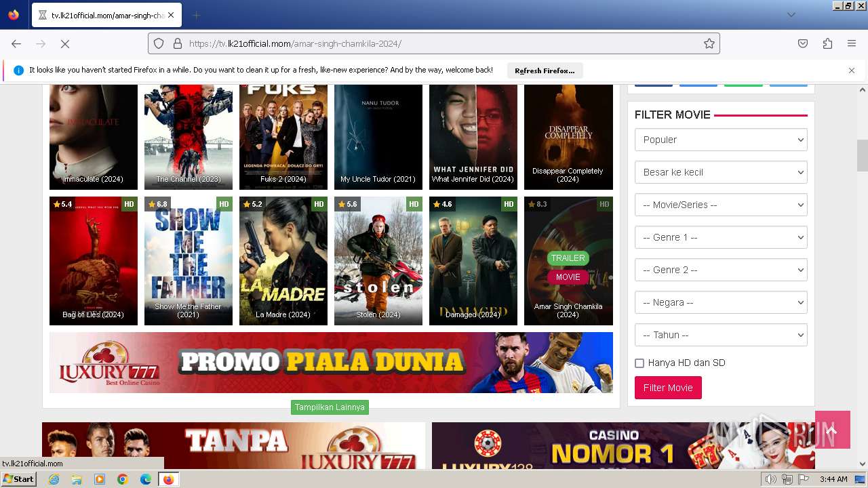
Task: Open The Channel (2023) poster
Action: [189, 137]
